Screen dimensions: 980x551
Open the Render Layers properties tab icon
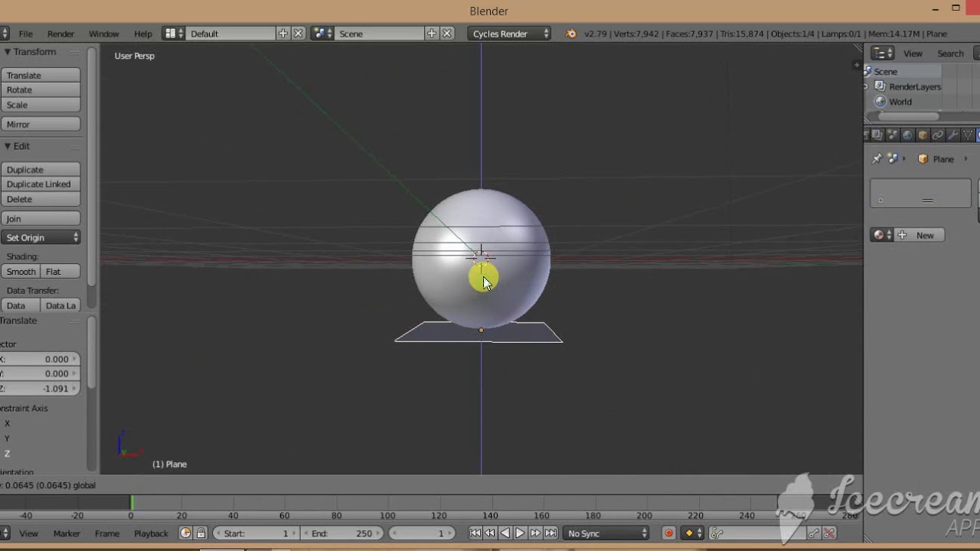pos(877,135)
